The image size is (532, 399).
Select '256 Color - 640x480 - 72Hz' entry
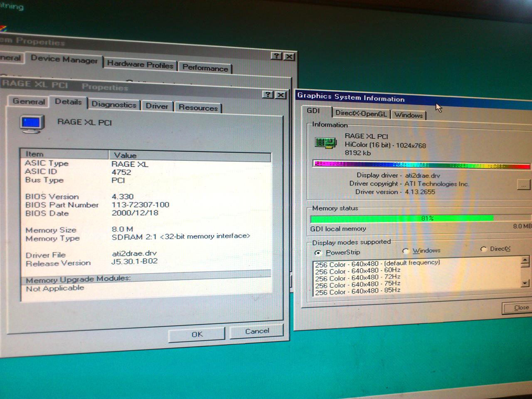(357, 278)
